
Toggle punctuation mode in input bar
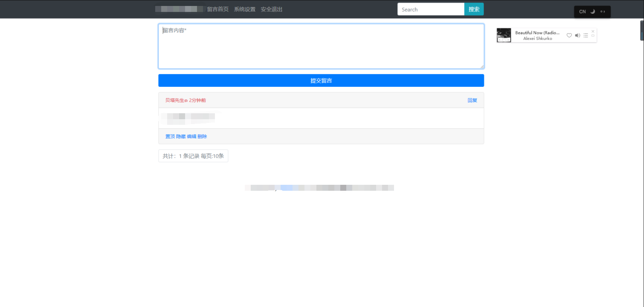[x=603, y=12]
